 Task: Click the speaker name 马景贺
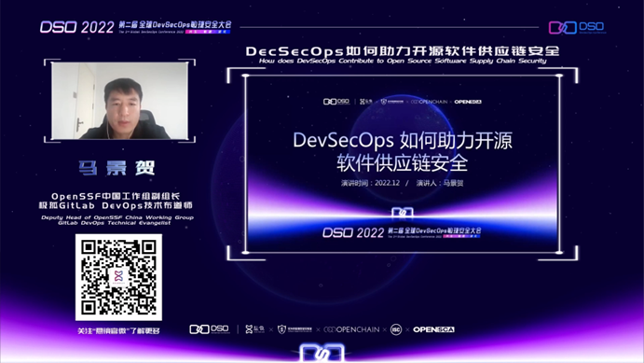tap(117, 168)
